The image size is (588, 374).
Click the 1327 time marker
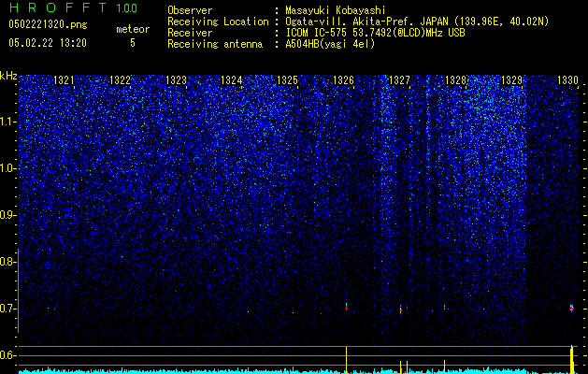coord(400,80)
